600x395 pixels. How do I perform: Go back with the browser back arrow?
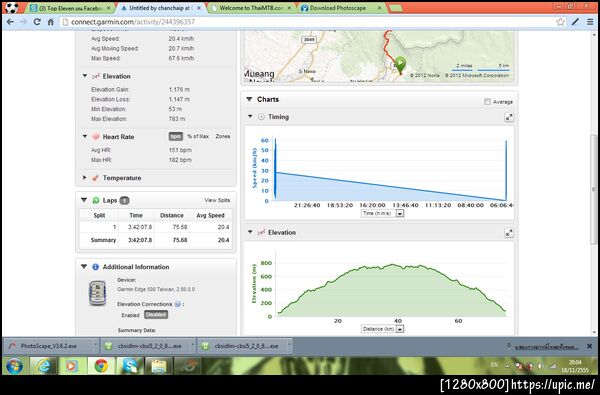coord(10,22)
